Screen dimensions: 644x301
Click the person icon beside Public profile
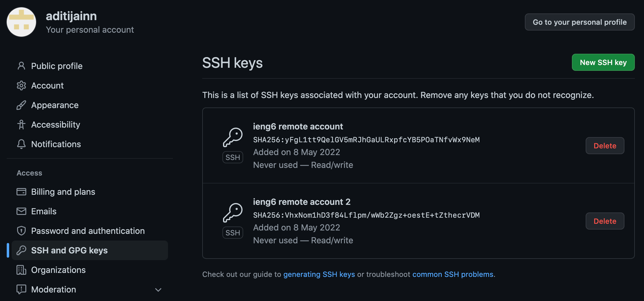(21, 66)
